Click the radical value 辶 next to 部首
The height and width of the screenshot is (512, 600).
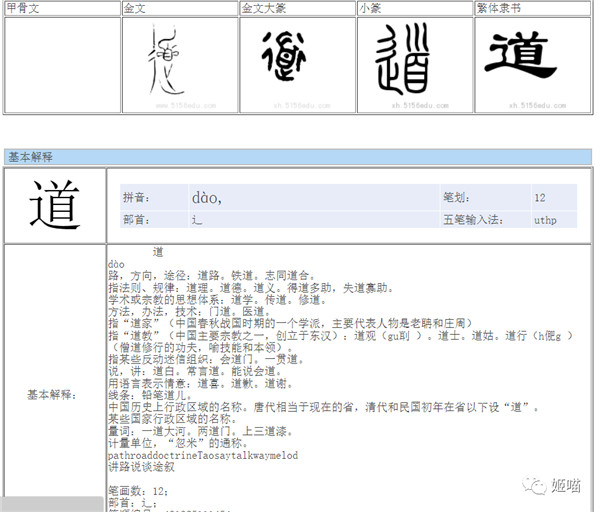pos(197,220)
